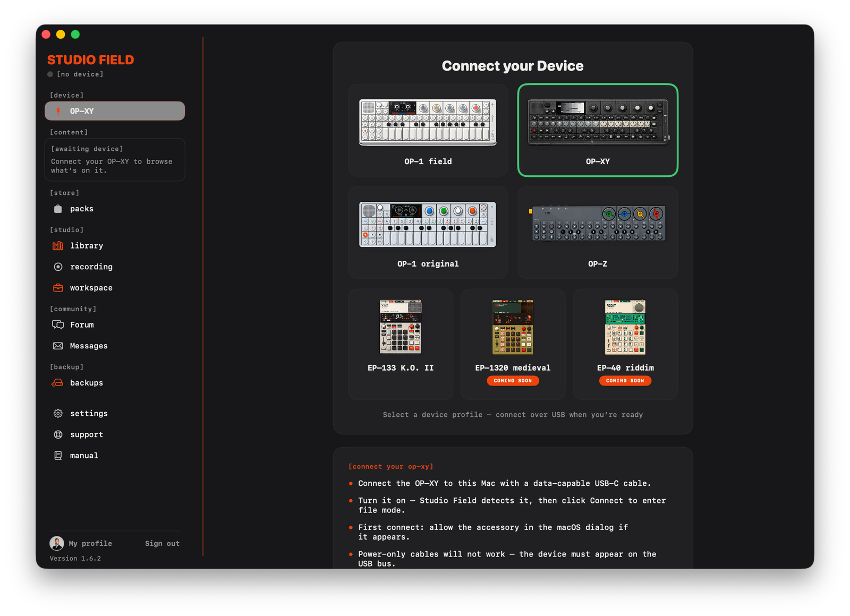Open the packs store section
850x616 pixels.
pos(115,209)
